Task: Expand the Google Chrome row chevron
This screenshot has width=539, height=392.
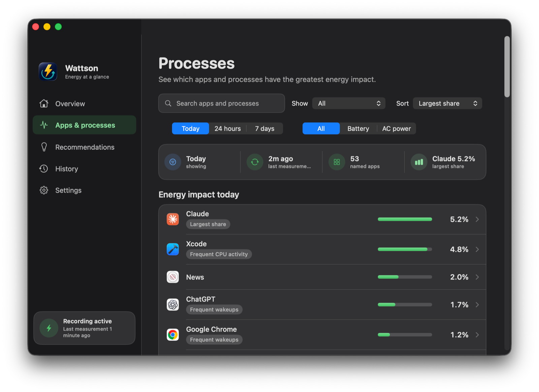Action: click(477, 335)
